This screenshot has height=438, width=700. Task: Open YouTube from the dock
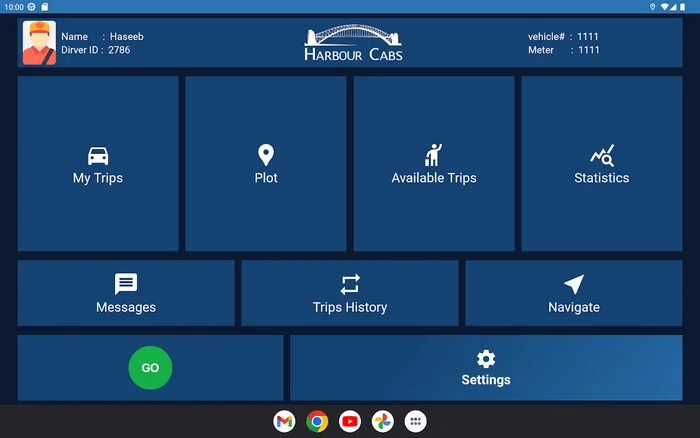click(350, 421)
